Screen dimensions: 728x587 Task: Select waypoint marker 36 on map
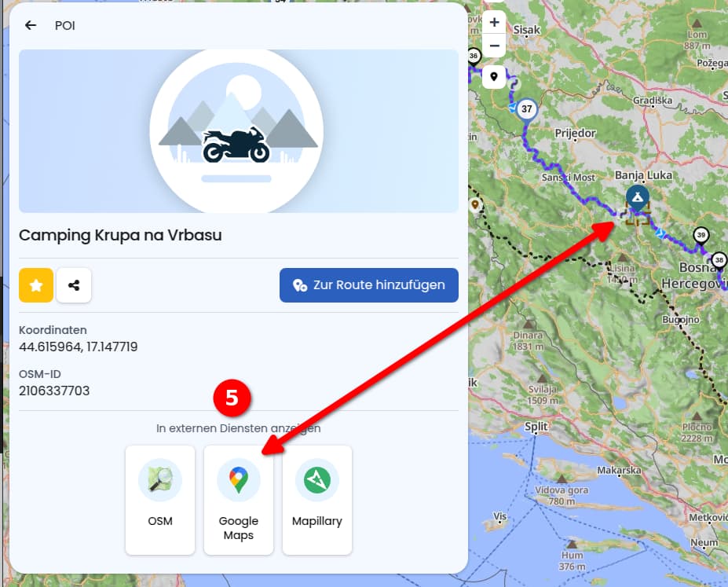[x=473, y=57]
